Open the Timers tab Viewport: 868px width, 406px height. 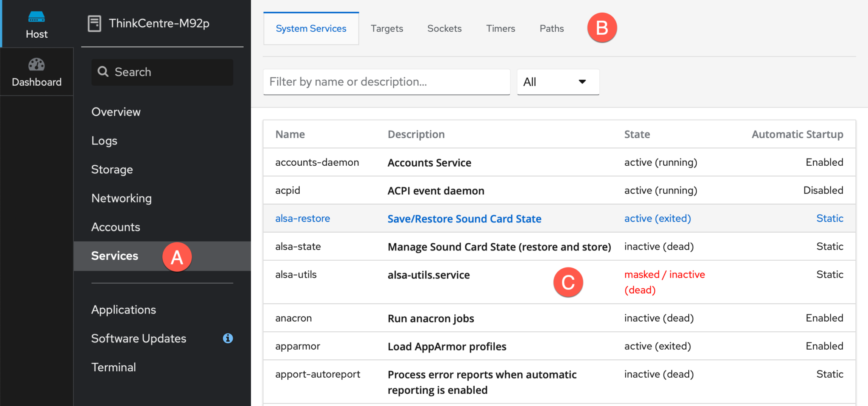(x=500, y=28)
